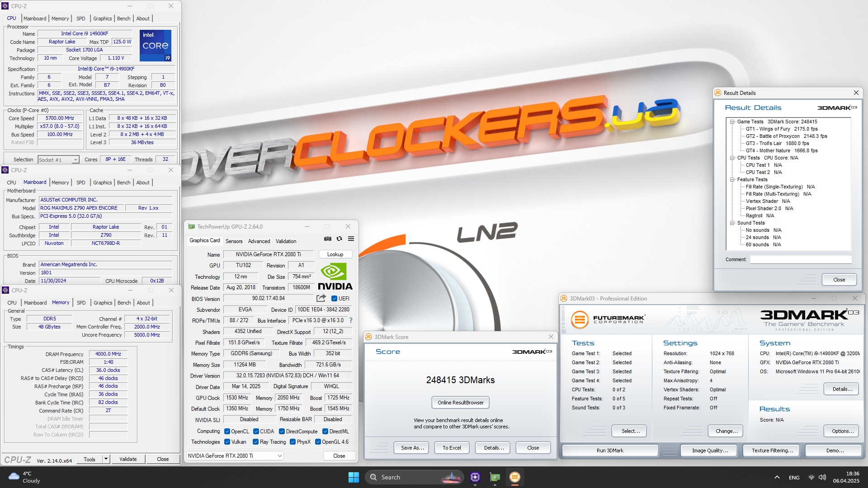Open the Windows Start menu

click(354, 477)
